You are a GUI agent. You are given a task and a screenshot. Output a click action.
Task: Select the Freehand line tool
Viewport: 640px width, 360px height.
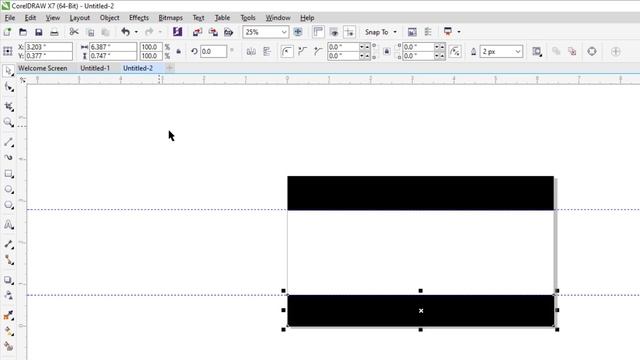(9, 142)
